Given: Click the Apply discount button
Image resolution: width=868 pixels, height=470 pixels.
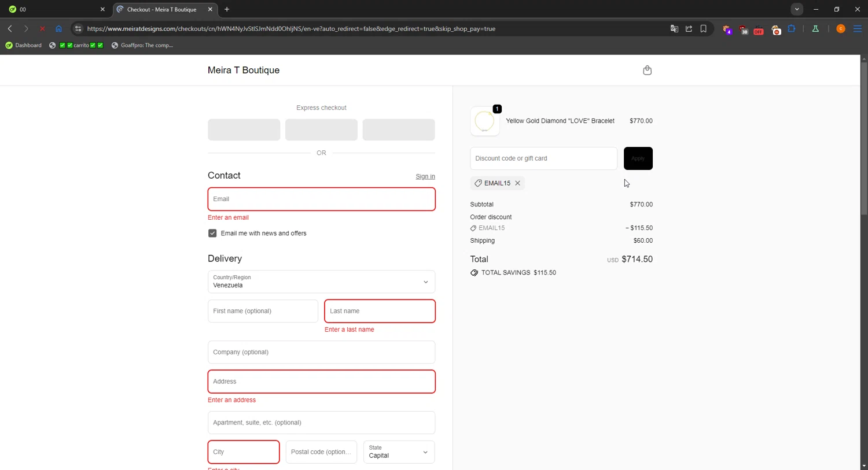Looking at the screenshot, I should coord(638,158).
